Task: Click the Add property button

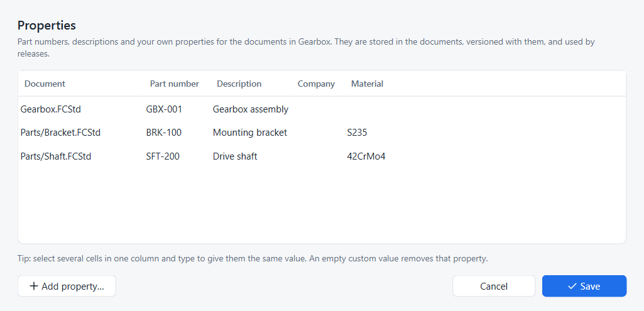Action: tap(67, 286)
